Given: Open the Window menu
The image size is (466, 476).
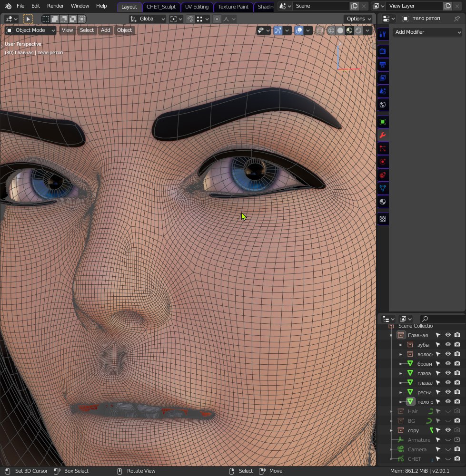Looking at the screenshot, I should (x=80, y=6).
